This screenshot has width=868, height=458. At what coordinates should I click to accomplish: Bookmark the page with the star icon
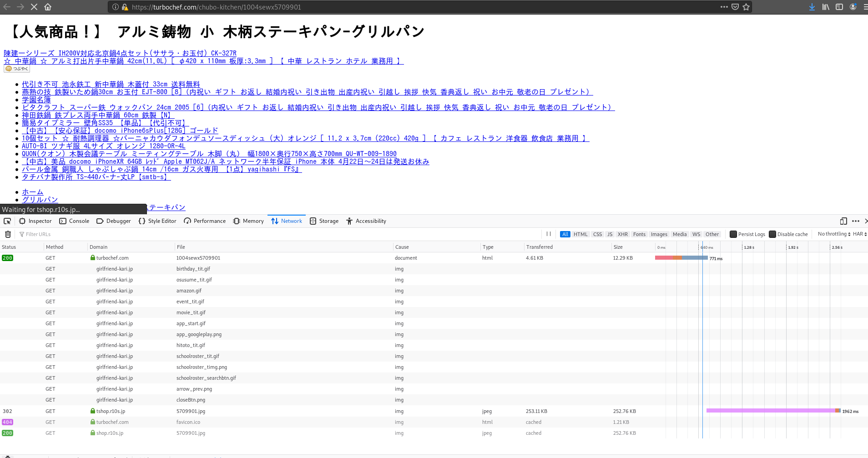click(746, 7)
